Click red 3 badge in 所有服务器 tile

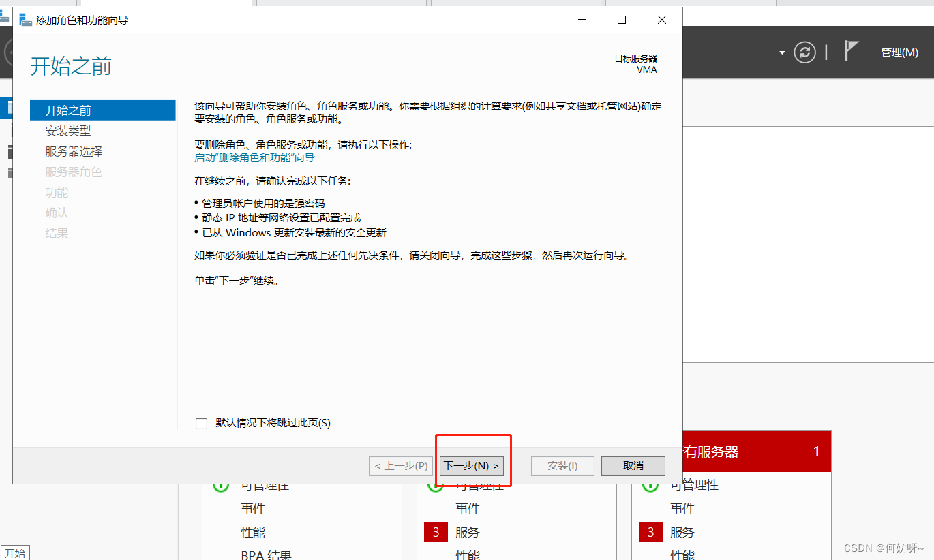(650, 532)
